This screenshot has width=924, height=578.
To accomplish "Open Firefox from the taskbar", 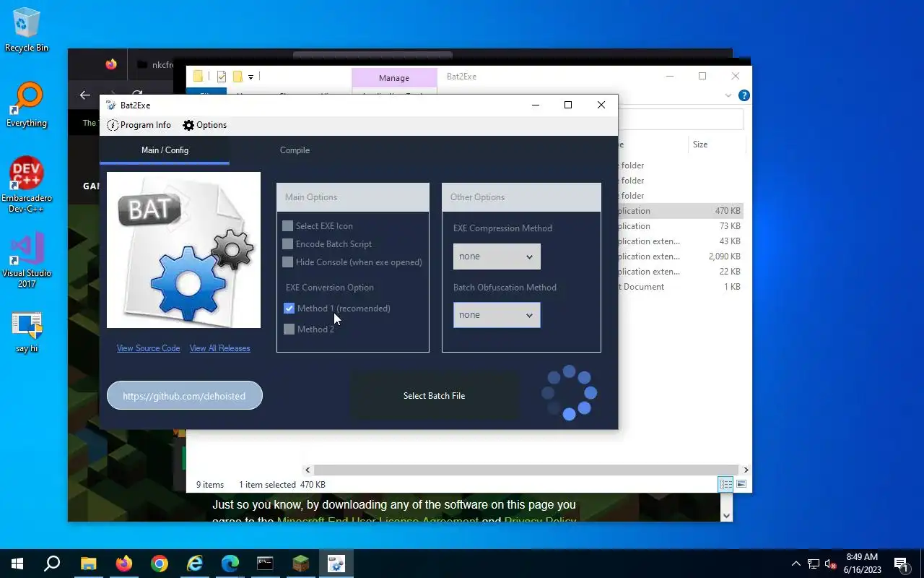I will pos(123,564).
